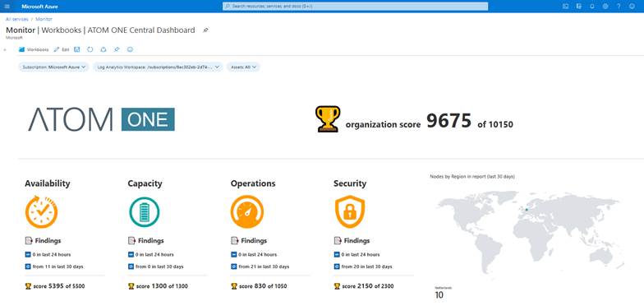The width and height of the screenshot is (644, 306).
Task: Click the ATOM ONE logo
Action: 102,119
